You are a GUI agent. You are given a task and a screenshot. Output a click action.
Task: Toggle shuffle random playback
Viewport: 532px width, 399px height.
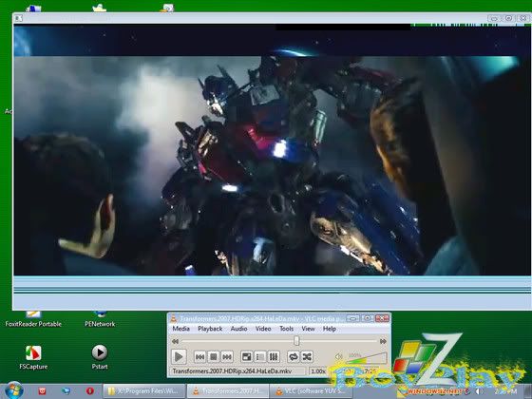[x=307, y=356]
